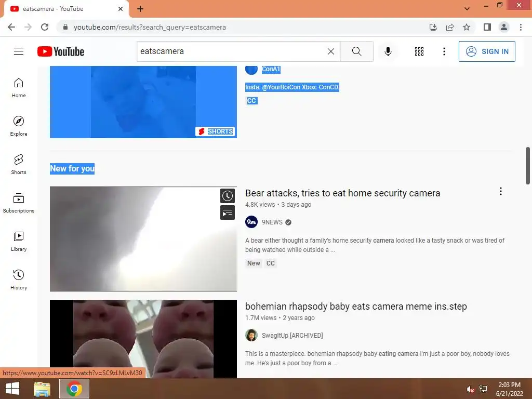Viewport: 532px width, 399px height.
Task: Play the bear attack video thumbnail
Action: point(143,239)
